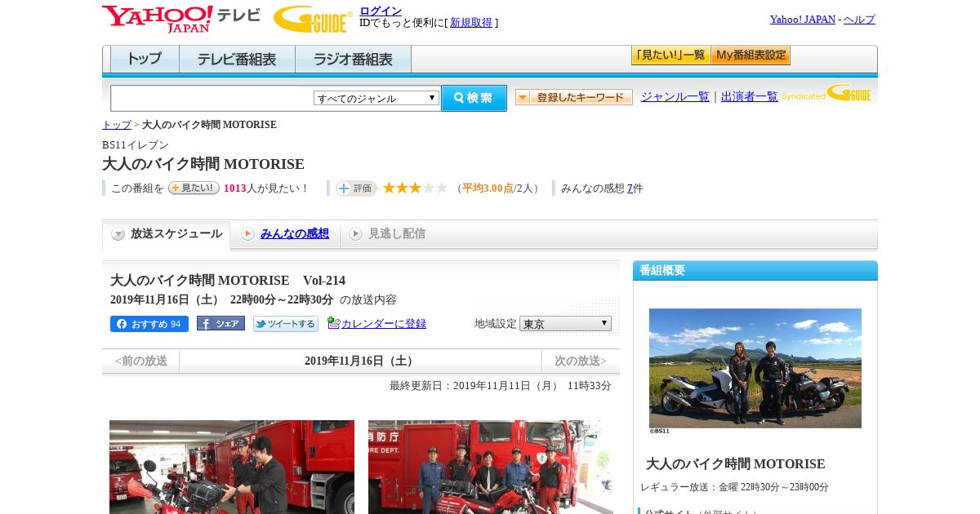Click the calendar icon beside カレンダーに登録

tap(333, 323)
